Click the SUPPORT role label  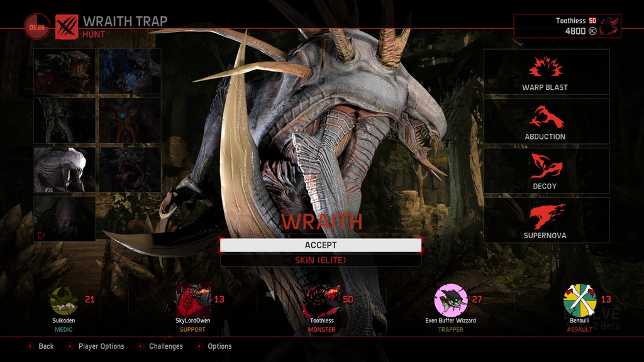(x=192, y=329)
